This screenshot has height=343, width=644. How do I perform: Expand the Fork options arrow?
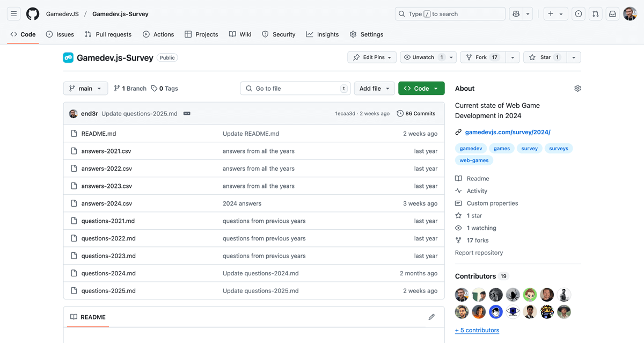[513, 57]
